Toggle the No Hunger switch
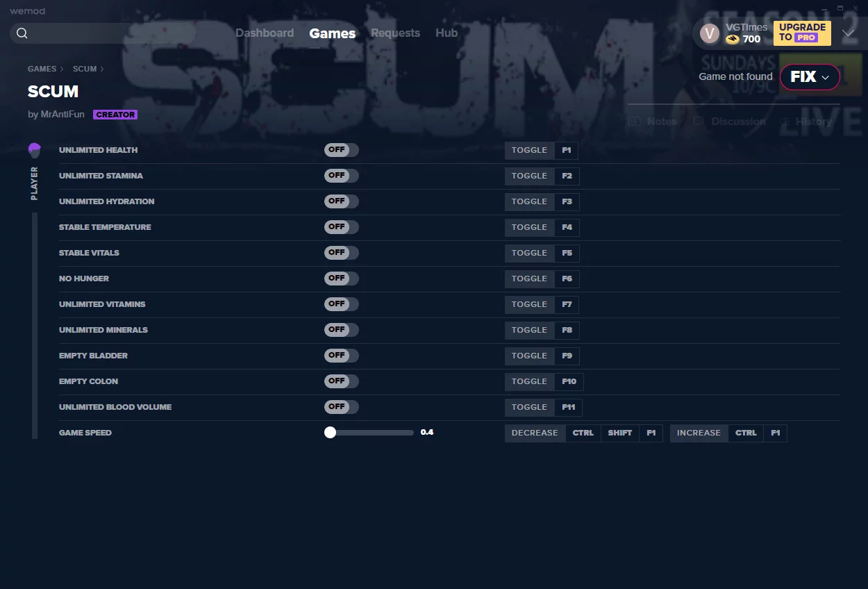This screenshot has height=589, width=868. click(x=342, y=279)
